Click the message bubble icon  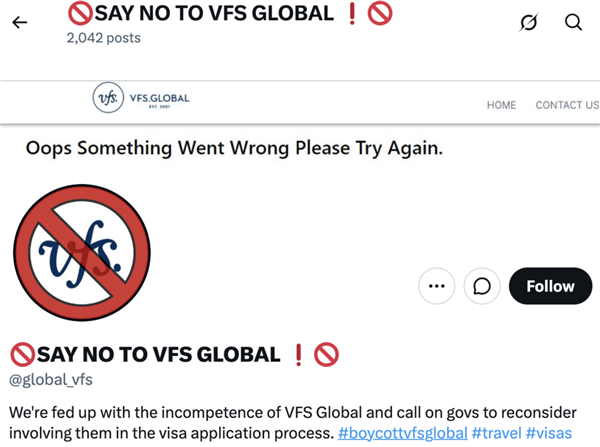pyautogui.click(x=482, y=286)
